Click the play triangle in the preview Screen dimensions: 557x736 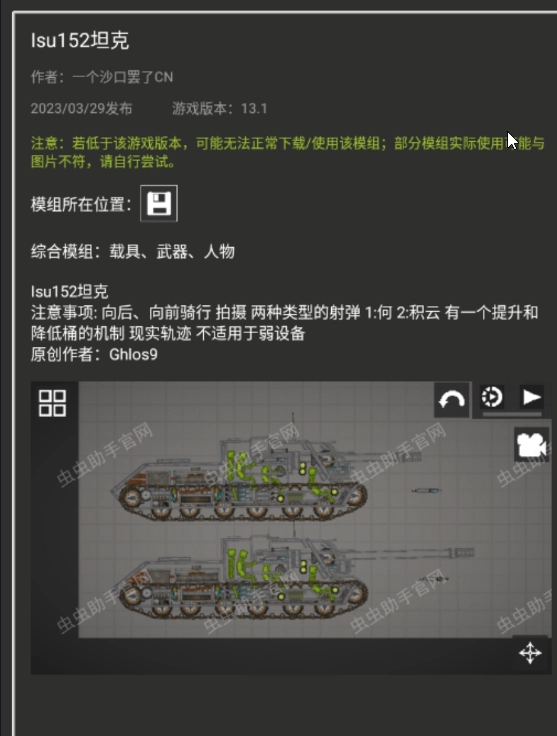pos(532,397)
